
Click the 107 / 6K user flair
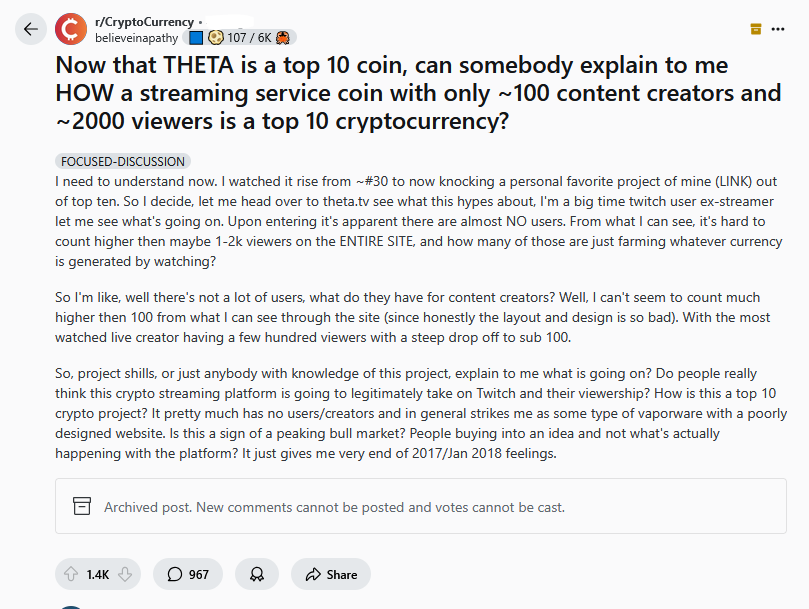249,38
